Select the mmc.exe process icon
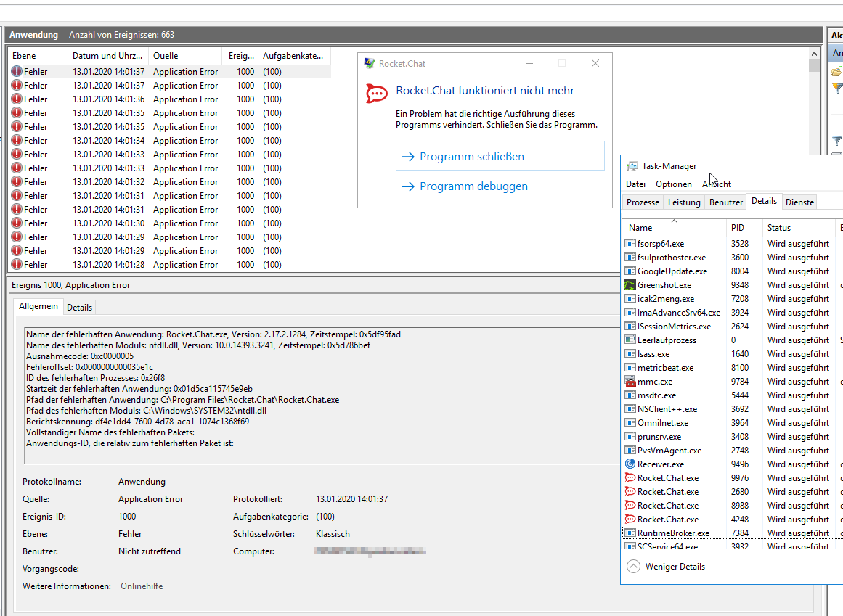The height and width of the screenshot is (616, 843). [x=630, y=382]
